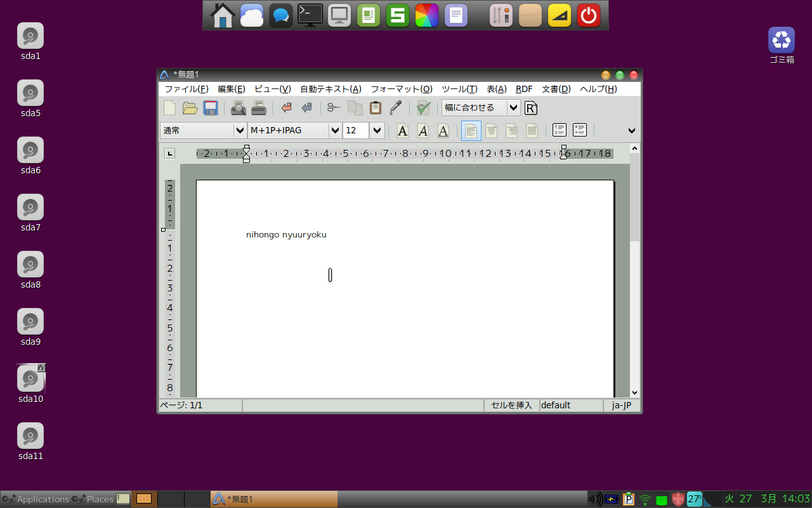Open the zoom dropdown showing 幅に合わせる
Viewport: 812px width, 508px height.
pos(513,107)
